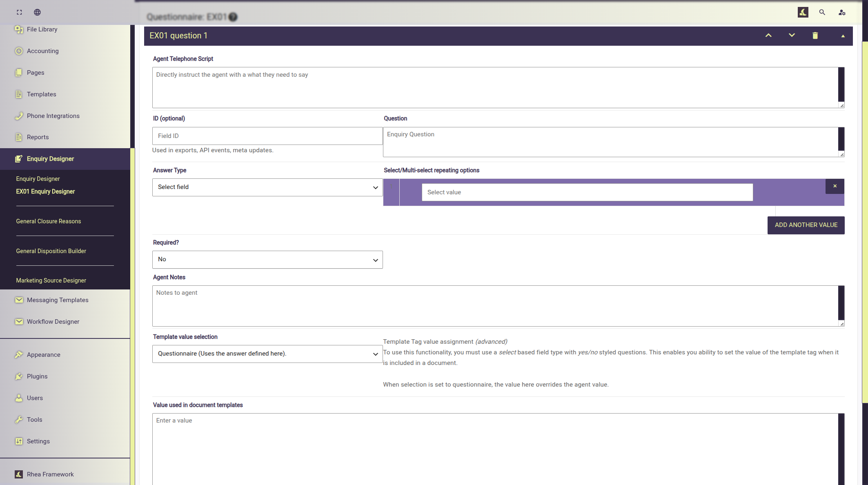Delete EX01 question 1 with trash icon
Viewport: 868px width, 485px height.
[815, 36]
